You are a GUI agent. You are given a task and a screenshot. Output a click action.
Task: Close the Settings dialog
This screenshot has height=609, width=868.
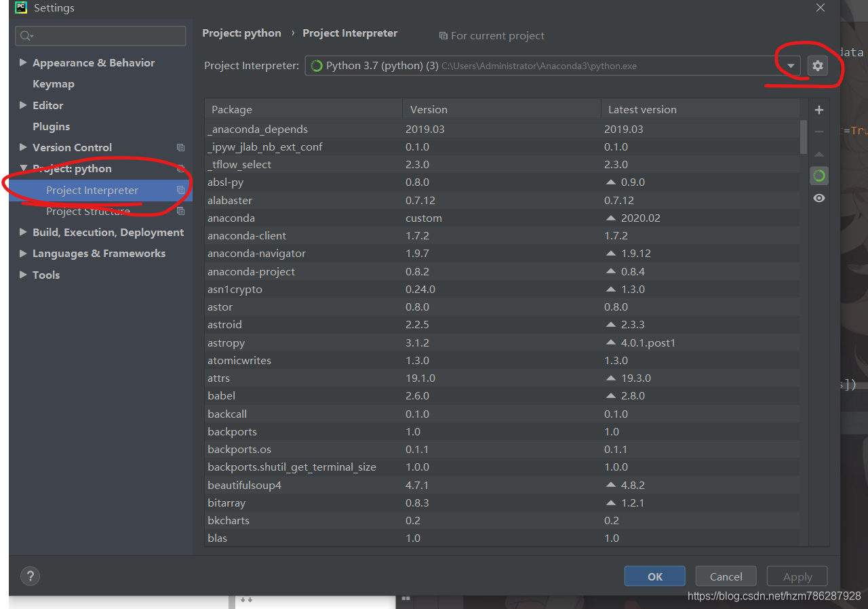[821, 8]
